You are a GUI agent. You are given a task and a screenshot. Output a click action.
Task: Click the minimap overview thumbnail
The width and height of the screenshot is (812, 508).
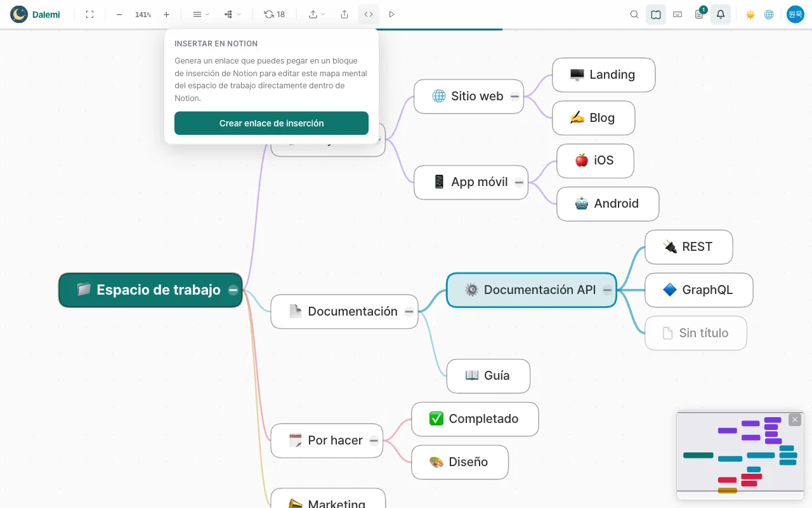pyautogui.click(x=740, y=456)
